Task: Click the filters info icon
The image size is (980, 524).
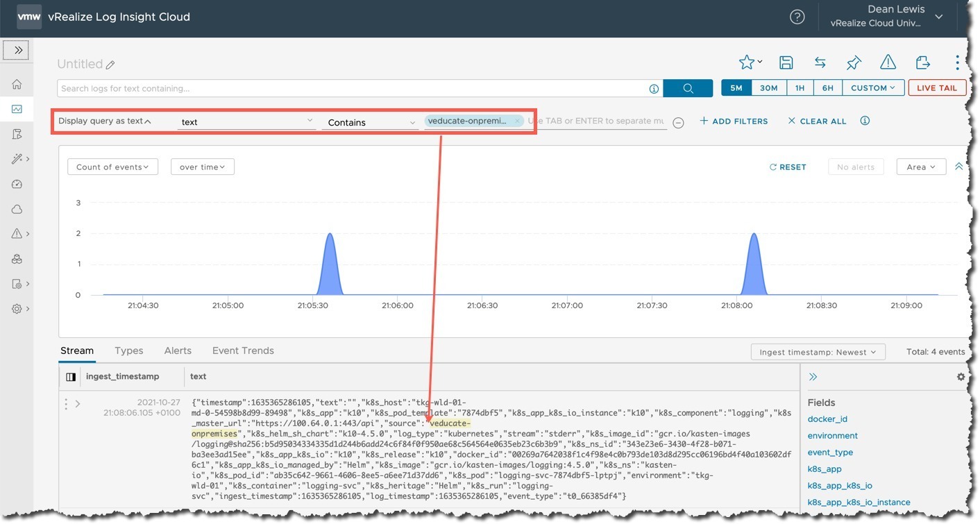Action: (865, 121)
